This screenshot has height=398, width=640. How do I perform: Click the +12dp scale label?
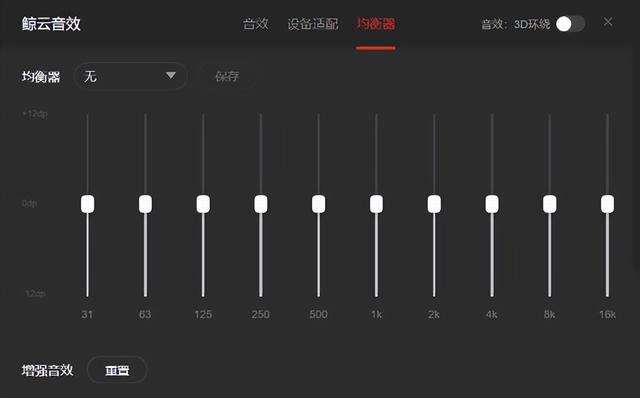pos(35,114)
